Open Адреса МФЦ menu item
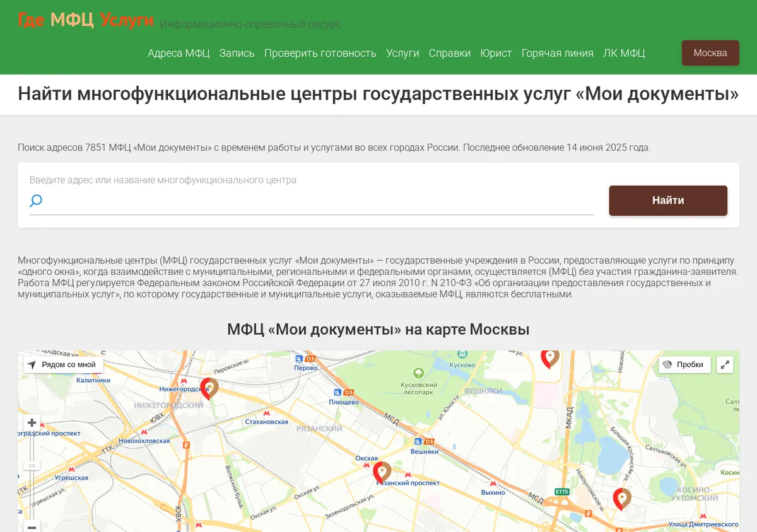The height and width of the screenshot is (532, 757). click(x=179, y=53)
